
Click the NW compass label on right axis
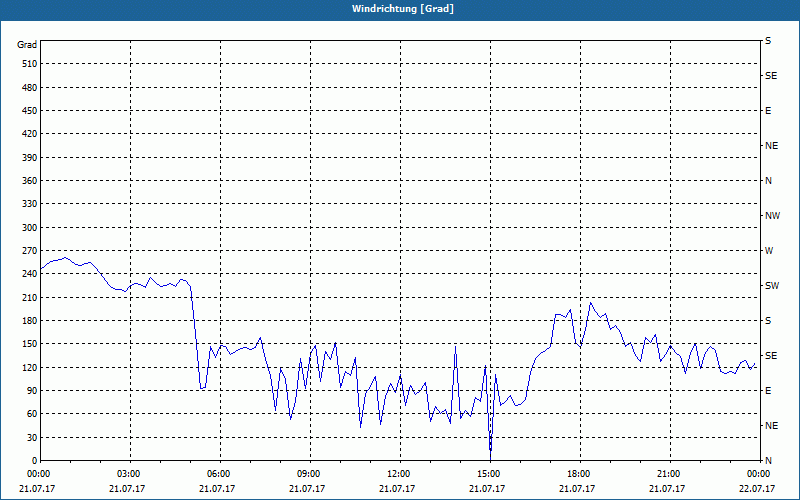point(772,216)
